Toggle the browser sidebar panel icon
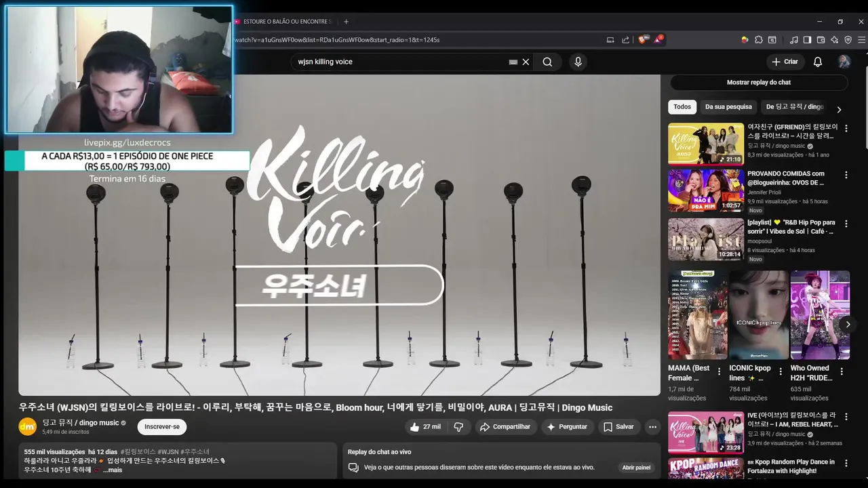The image size is (868, 488). pos(807,40)
